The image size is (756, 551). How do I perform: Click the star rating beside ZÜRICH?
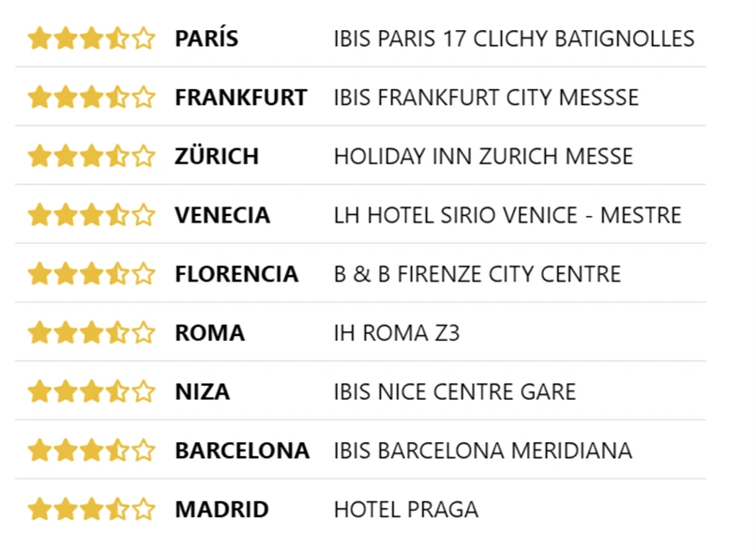click(x=91, y=156)
